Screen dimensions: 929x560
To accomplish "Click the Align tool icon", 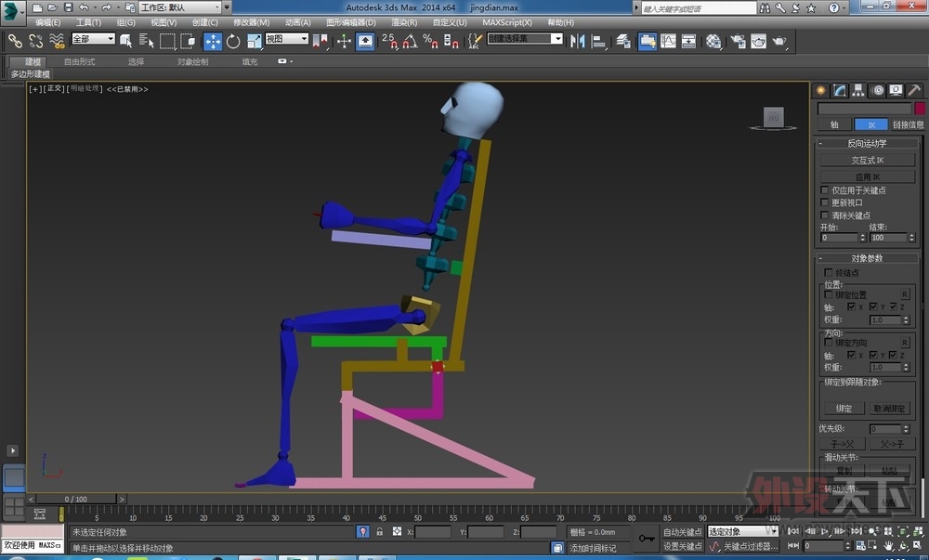I will (599, 41).
